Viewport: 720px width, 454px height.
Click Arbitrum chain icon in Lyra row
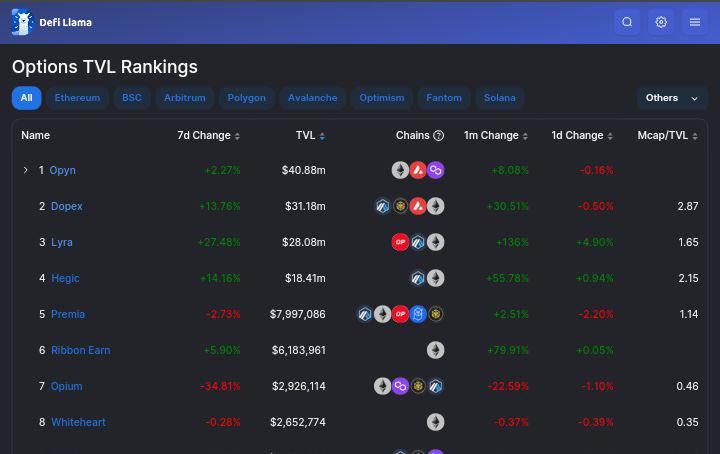pos(418,242)
